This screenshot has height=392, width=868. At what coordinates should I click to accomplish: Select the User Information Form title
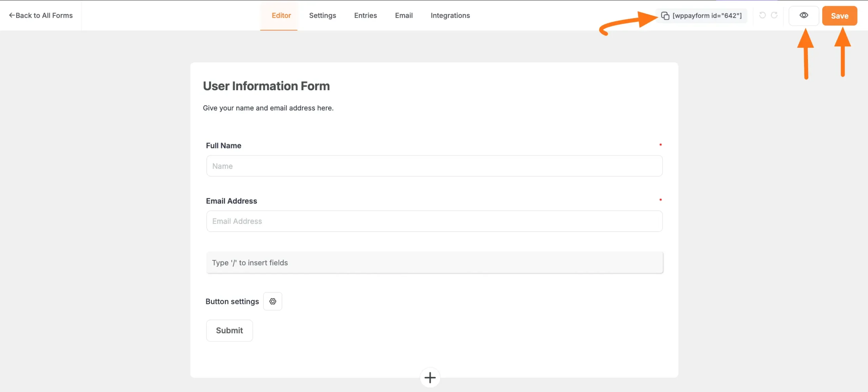[x=266, y=86]
